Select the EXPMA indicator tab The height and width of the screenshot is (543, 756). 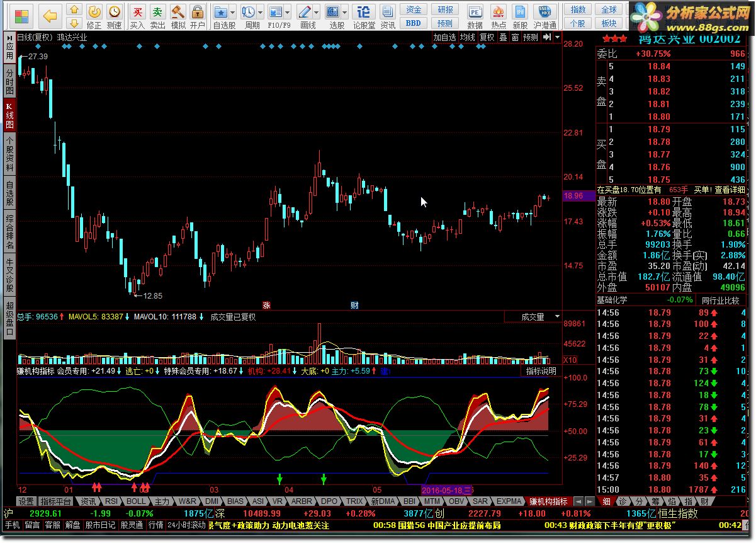click(509, 501)
